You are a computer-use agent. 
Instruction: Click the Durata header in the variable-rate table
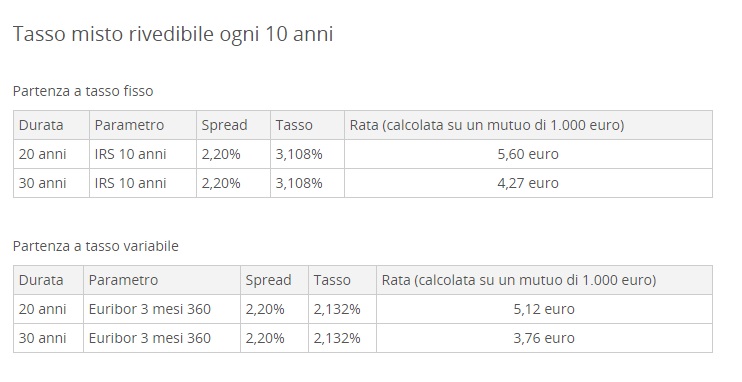point(41,280)
